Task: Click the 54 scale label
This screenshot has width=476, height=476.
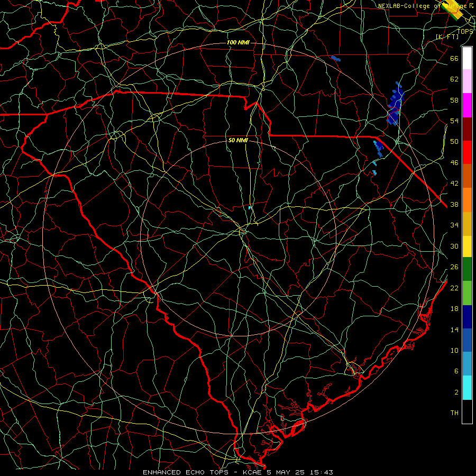Action: tap(454, 121)
